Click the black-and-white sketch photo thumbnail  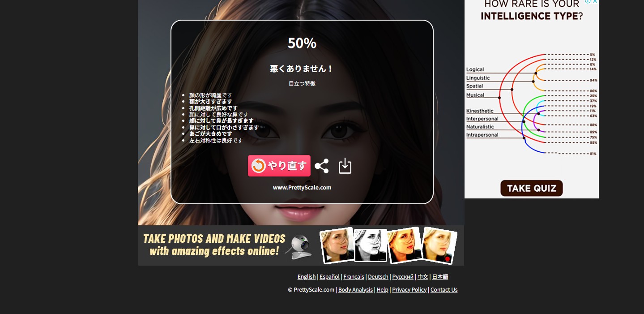(x=371, y=245)
